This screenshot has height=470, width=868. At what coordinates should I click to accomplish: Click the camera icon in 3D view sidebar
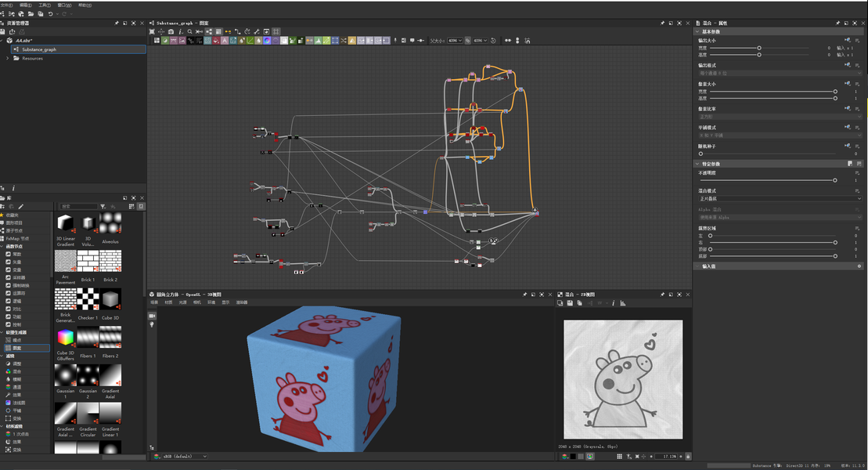pos(152,316)
